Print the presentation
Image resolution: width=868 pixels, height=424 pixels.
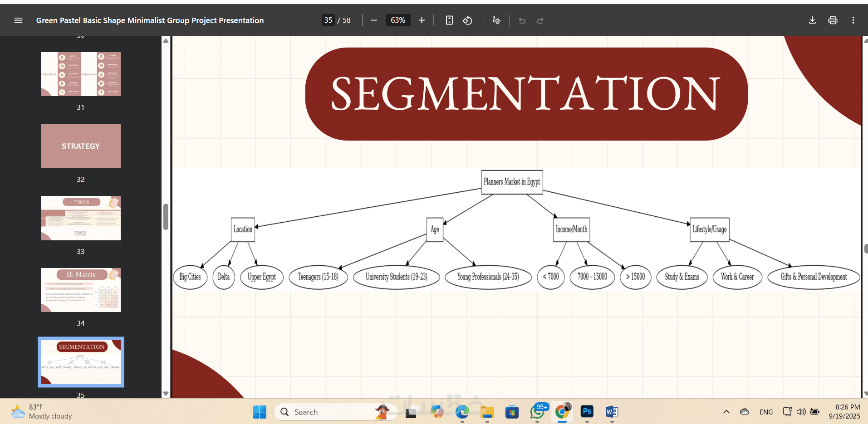click(833, 20)
